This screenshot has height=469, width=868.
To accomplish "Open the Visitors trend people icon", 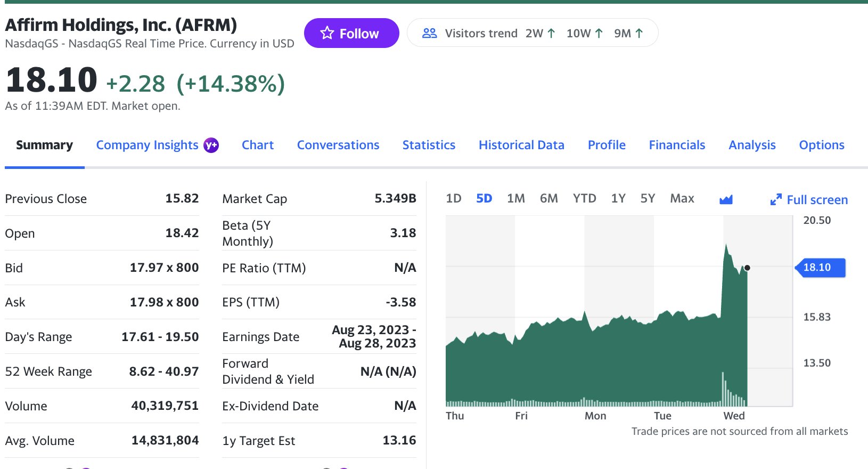I will click(x=429, y=33).
